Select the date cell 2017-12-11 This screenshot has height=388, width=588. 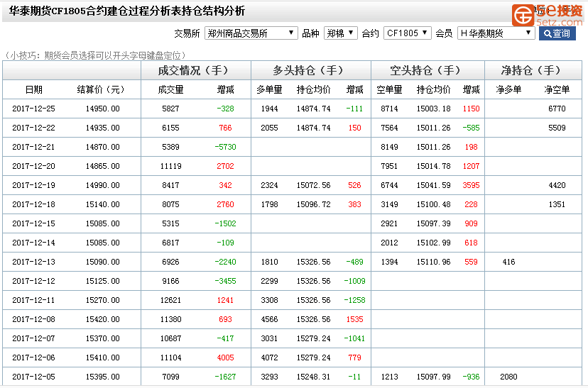coord(34,300)
